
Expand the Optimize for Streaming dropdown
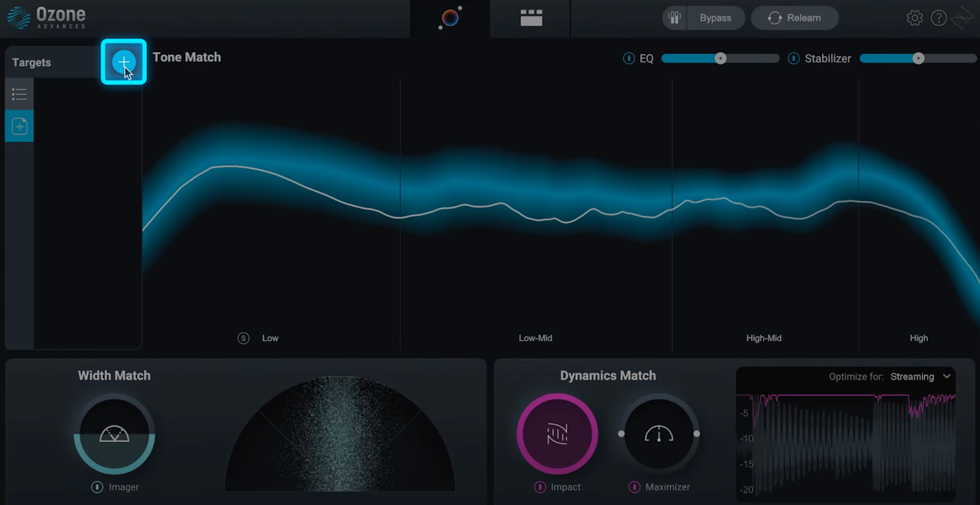tap(919, 377)
